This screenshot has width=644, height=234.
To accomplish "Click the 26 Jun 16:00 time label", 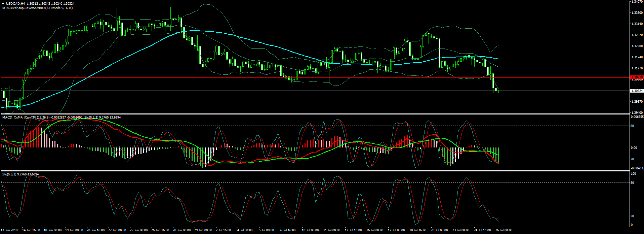I will click(x=160, y=230).
